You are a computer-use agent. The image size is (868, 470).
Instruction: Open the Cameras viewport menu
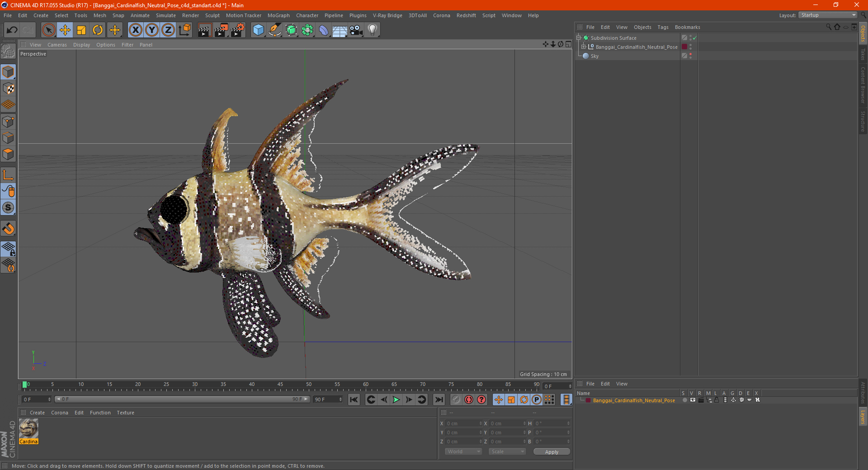coord(57,45)
